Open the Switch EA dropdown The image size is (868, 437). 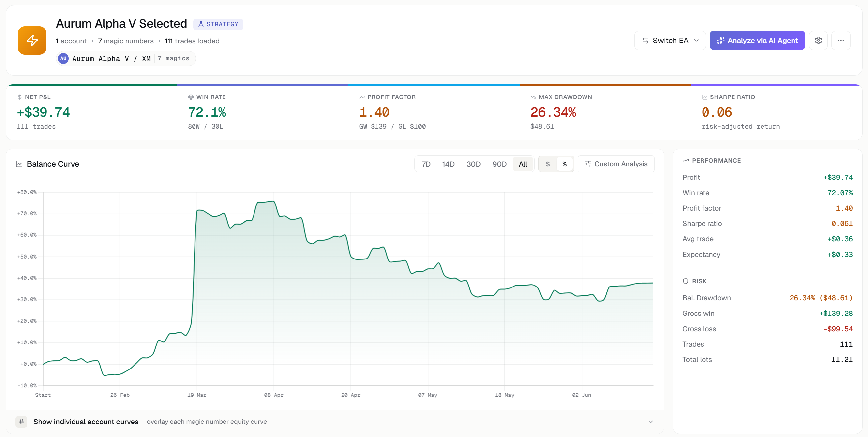670,41
